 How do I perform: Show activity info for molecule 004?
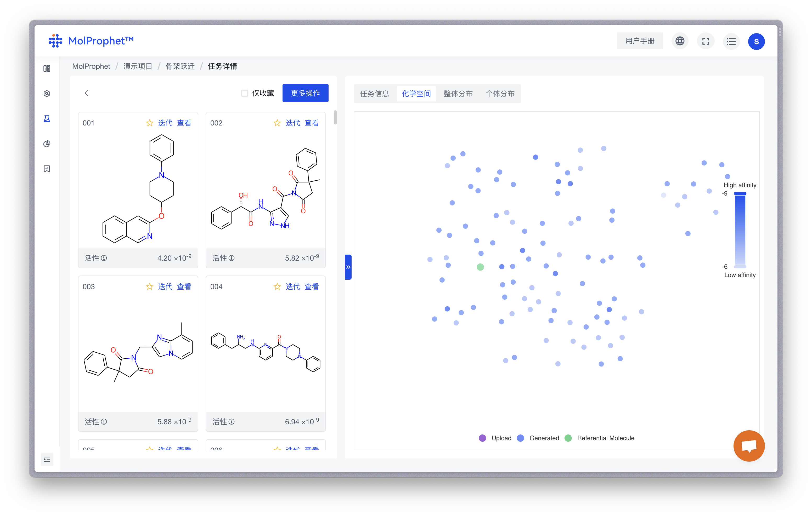[x=232, y=422]
